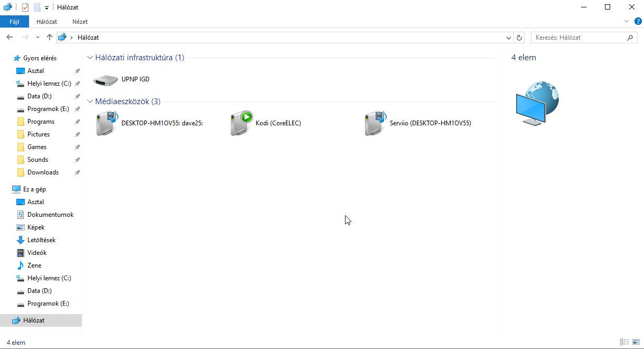Open the Sounds folder in quick access
Viewport: 644px width, 349px height.
pos(38,160)
